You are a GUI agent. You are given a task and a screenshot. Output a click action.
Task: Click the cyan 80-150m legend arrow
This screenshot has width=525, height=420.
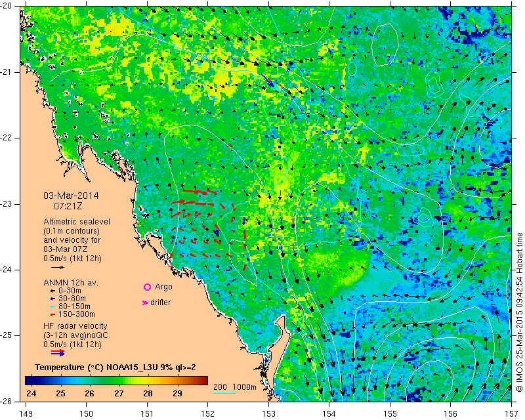coord(52,306)
